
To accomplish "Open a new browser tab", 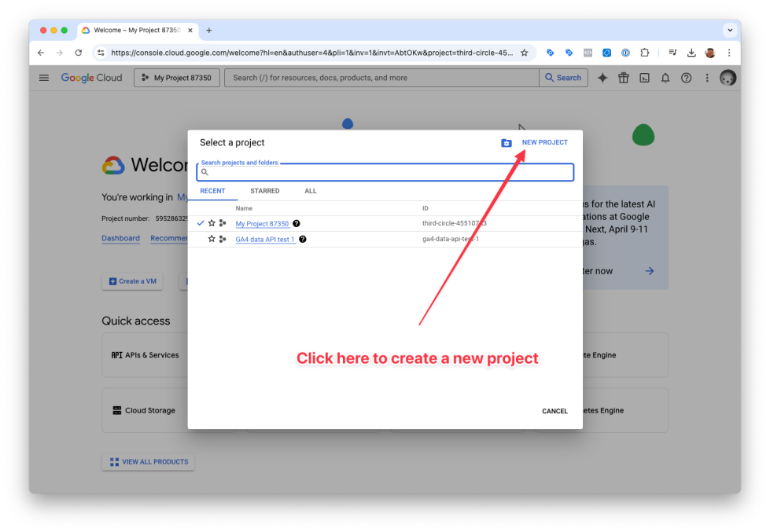I will coord(209,31).
